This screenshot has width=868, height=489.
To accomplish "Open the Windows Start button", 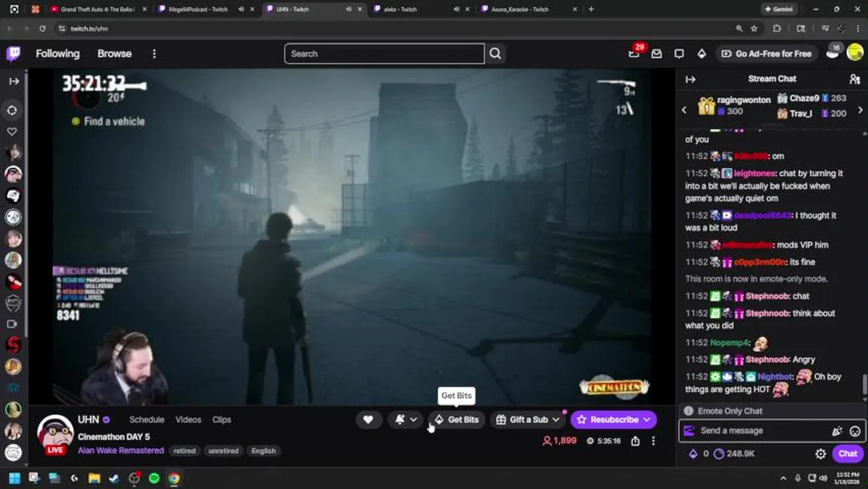I will [x=14, y=478].
